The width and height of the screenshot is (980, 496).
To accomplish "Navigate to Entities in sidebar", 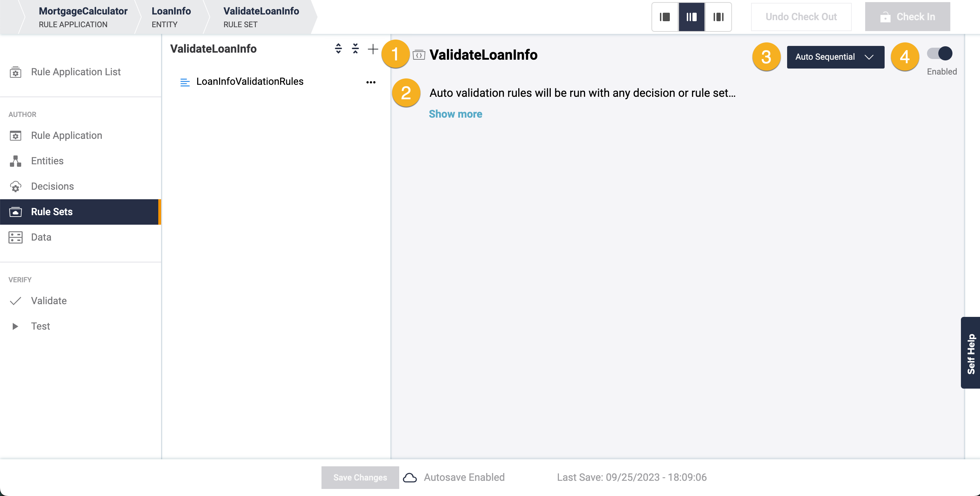I will (x=47, y=161).
